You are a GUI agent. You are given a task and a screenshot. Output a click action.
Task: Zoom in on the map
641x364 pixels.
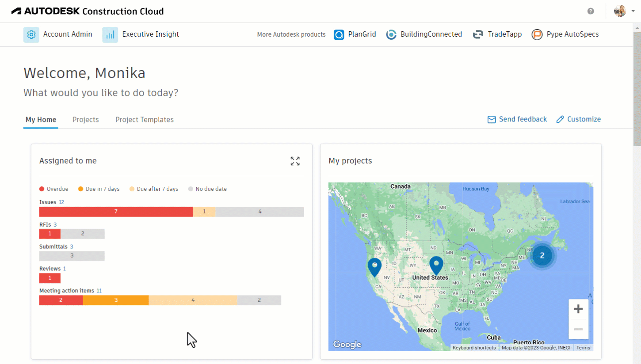[578, 309]
